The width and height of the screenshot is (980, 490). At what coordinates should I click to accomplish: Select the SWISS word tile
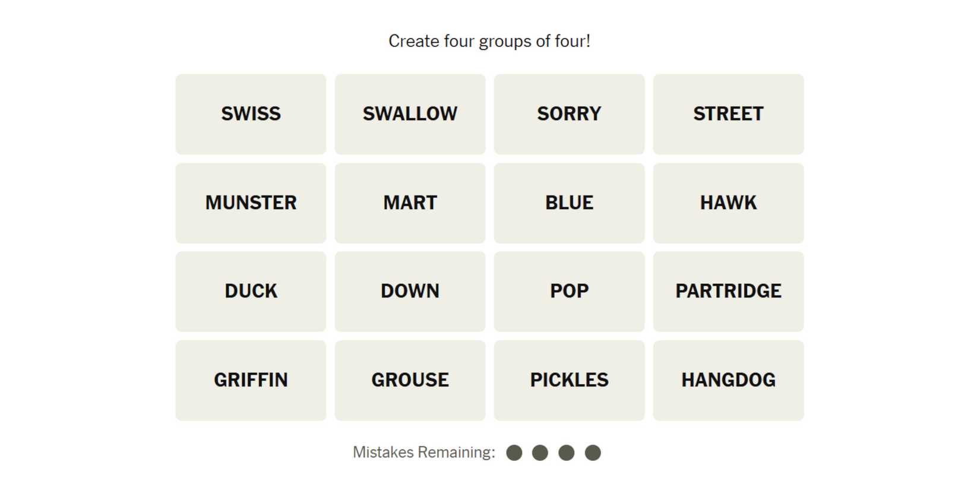tap(251, 114)
